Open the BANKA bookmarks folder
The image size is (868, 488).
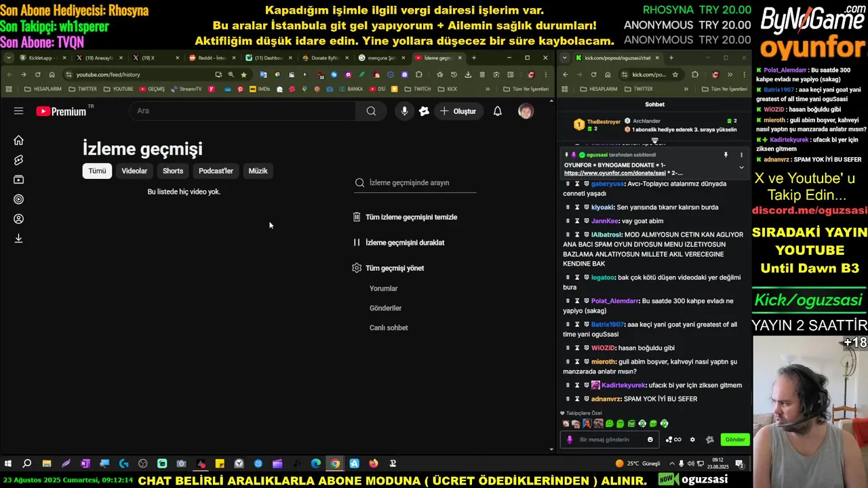click(x=351, y=89)
